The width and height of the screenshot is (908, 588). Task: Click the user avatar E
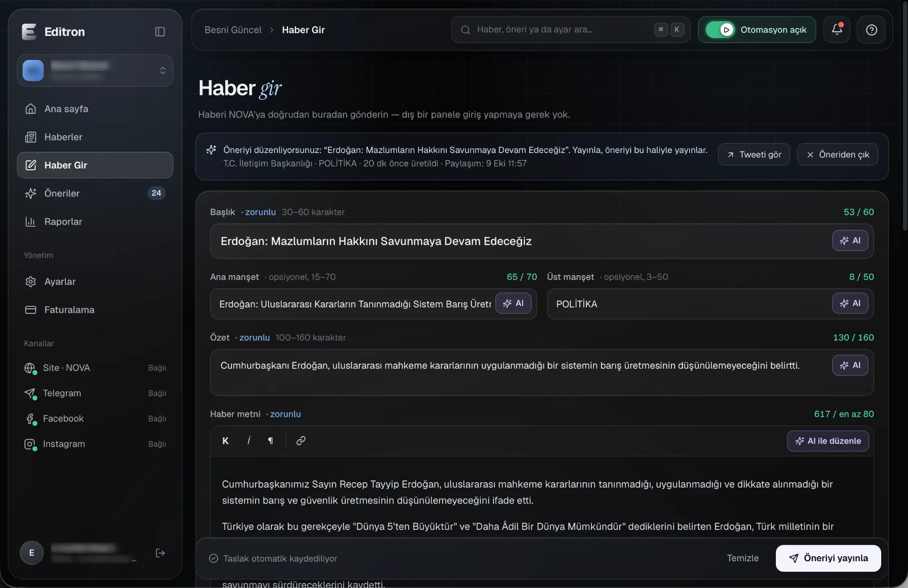pyautogui.click(x=31, y=553)
